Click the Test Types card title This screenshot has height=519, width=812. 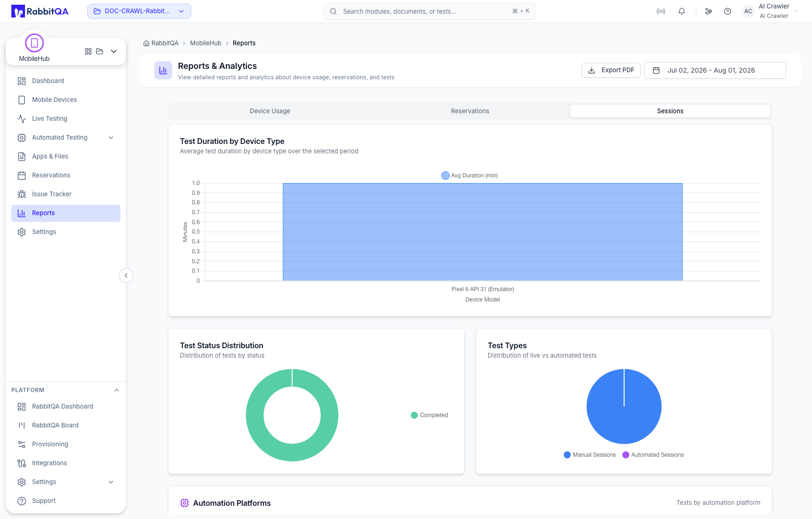[507, 346]
